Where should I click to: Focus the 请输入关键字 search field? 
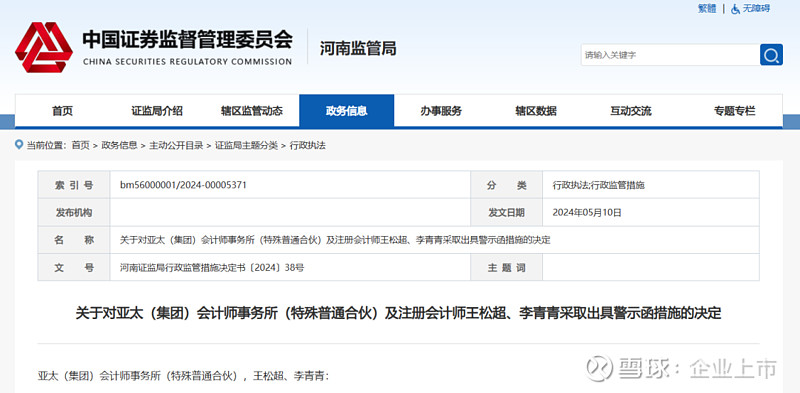pyautogui.click(x=670, y=55)
